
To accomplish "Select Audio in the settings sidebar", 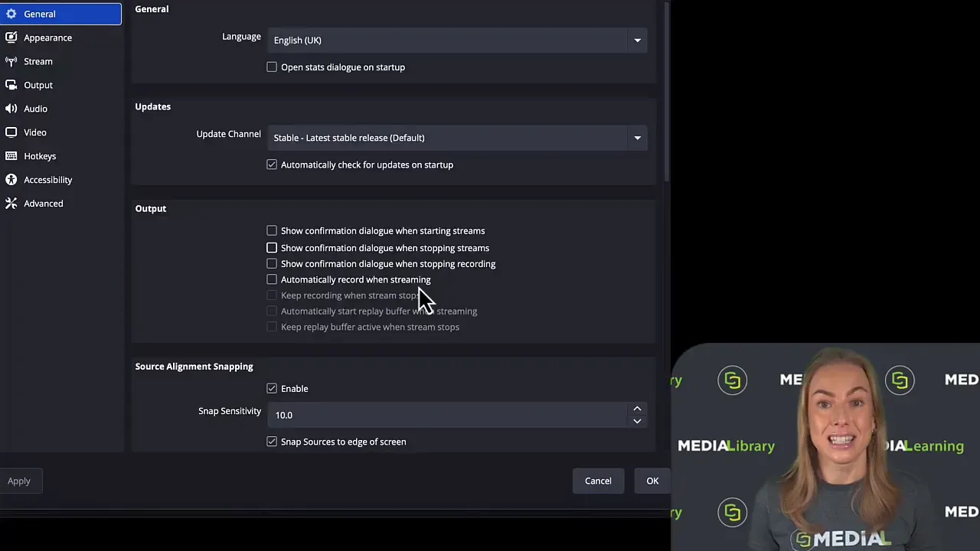I will pos(60,109).
